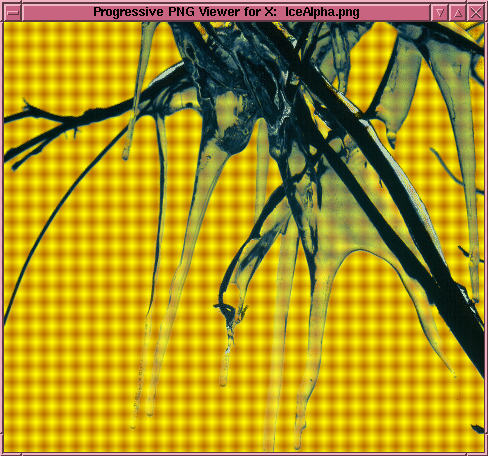Screen dimensions: 488x456
Task: Maximize the viewer using the up-triangle button
Action: coord(458,13)
